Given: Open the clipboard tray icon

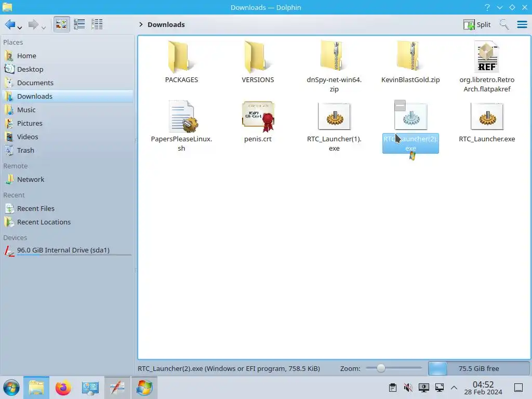Looking at the screenshot, I should 393,388.
